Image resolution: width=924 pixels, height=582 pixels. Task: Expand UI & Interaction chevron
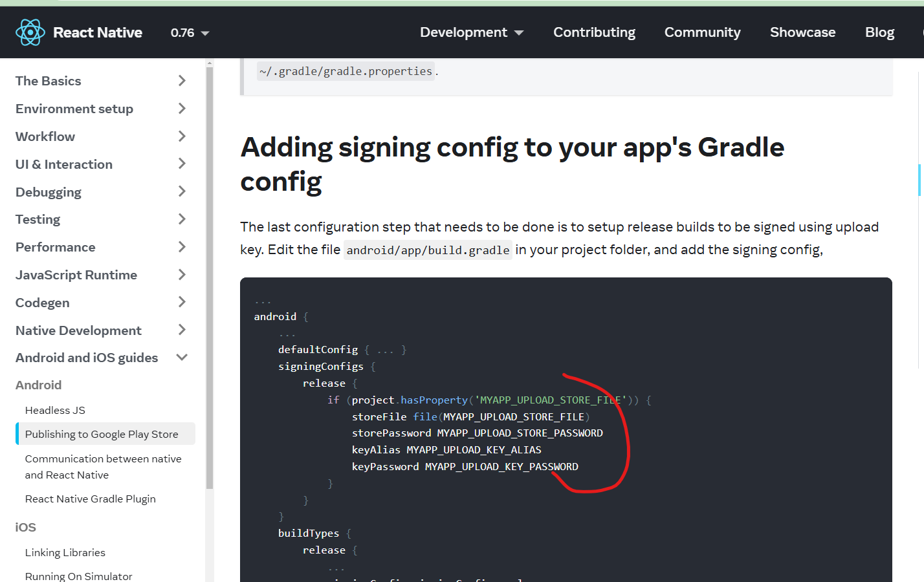182,164
